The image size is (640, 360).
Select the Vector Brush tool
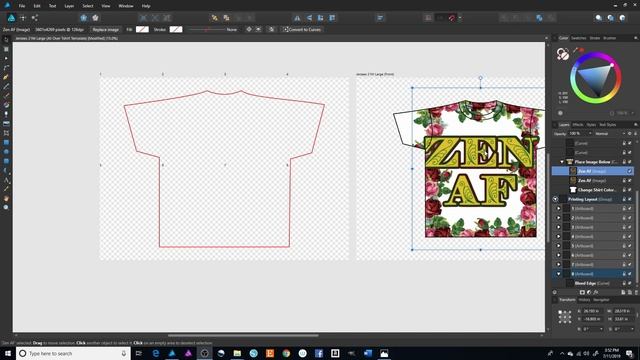pyautogui.click(x=6, y=96)
